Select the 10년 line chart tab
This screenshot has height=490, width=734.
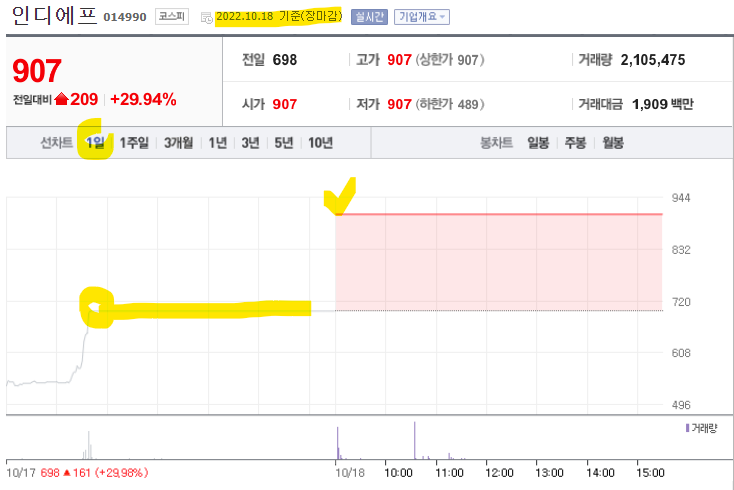(x=320, y=143)
